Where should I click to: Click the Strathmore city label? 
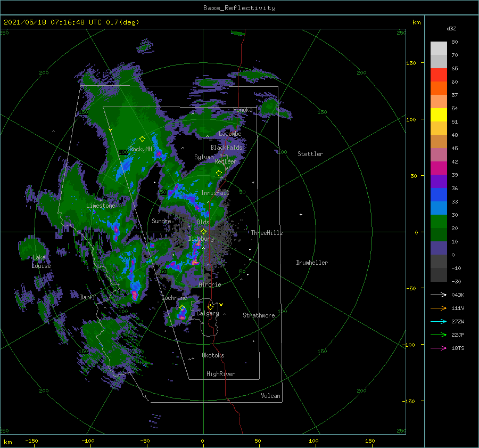pos(259,315)
